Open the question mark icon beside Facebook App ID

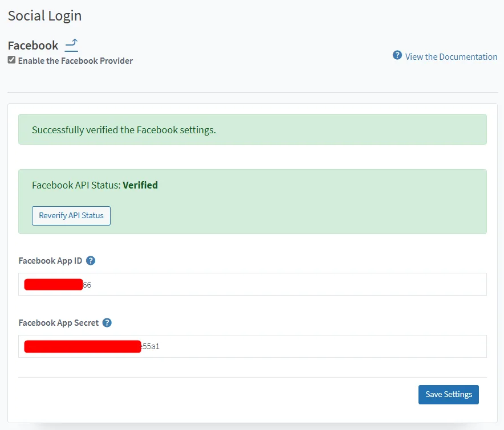click(x=90, y=260)
